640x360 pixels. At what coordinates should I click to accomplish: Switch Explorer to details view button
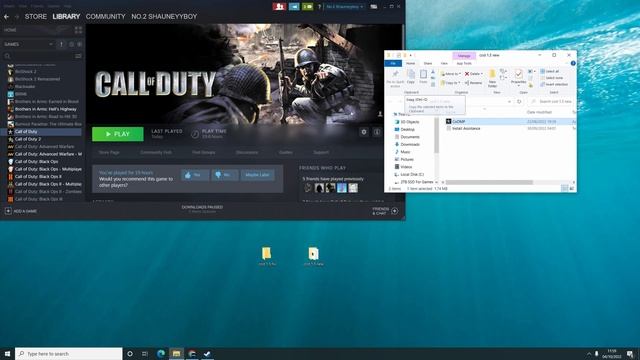point(565,189)
